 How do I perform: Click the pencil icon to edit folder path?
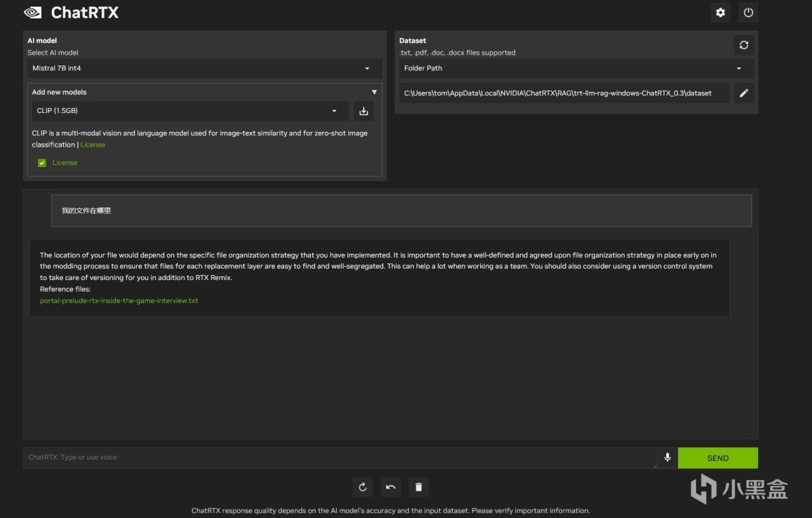[x=744, y=93]
